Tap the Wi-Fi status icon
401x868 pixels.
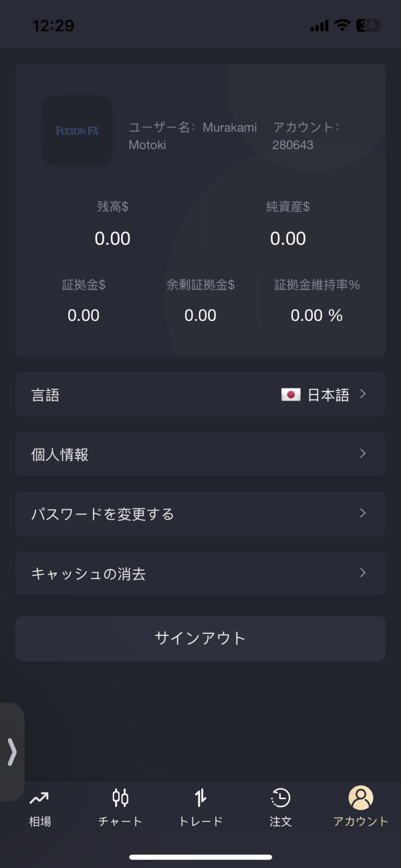click(342, 25)
